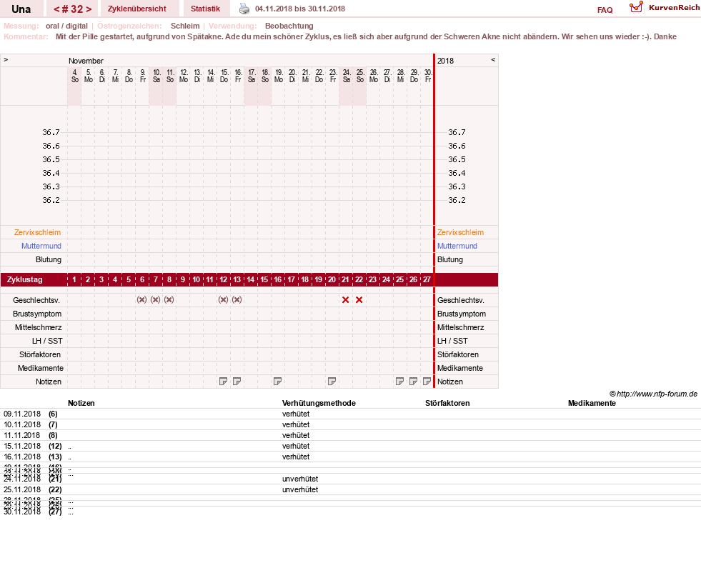Click the left LH / SST row label
This screenshot has width=701, height=588.
point(47,341)
